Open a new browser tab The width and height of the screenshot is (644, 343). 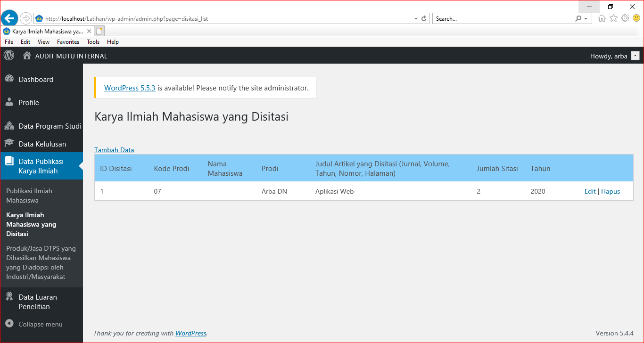[x=99, y=30]
